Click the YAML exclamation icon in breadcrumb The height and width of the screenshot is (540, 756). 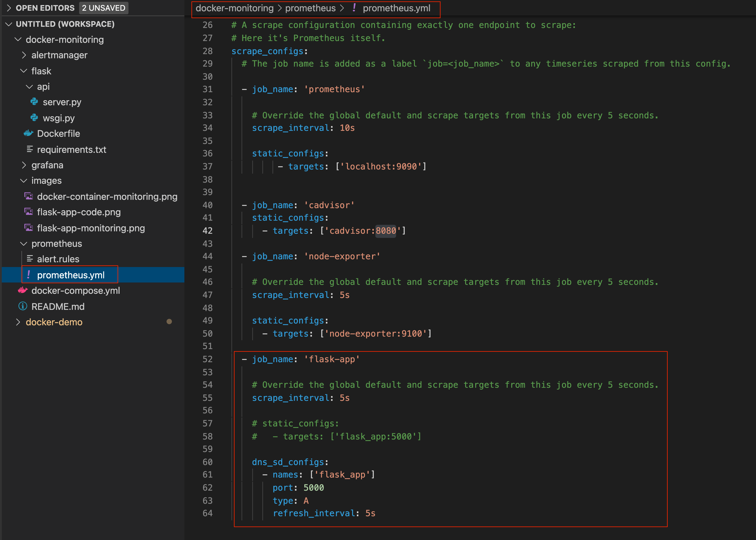click(x=354, y=8)
